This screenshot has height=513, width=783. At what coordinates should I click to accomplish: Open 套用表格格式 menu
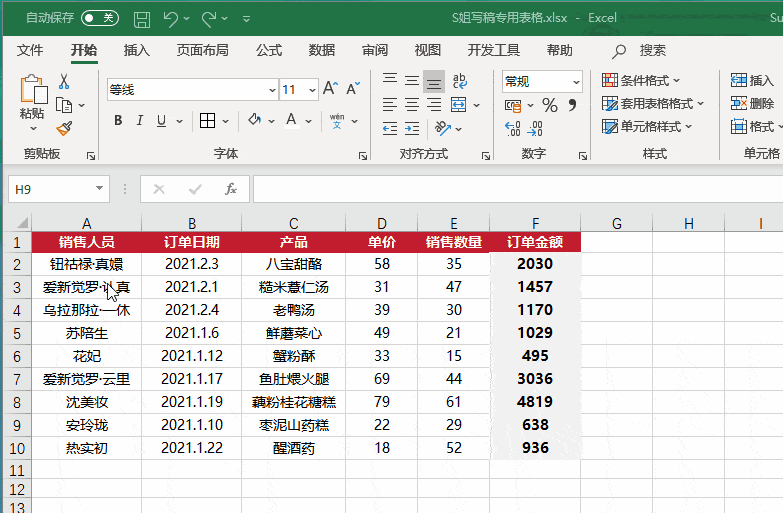(653, 103)
